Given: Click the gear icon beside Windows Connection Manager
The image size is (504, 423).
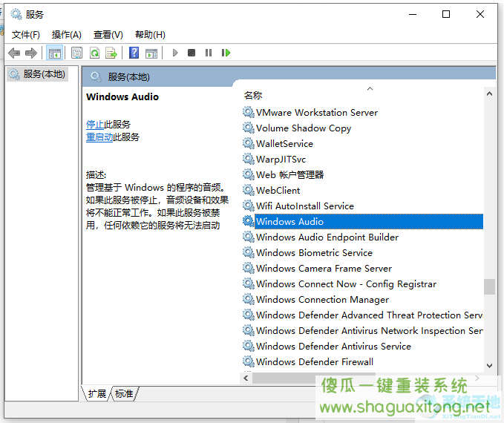Looking at the screenshot, I should (248, 299).
